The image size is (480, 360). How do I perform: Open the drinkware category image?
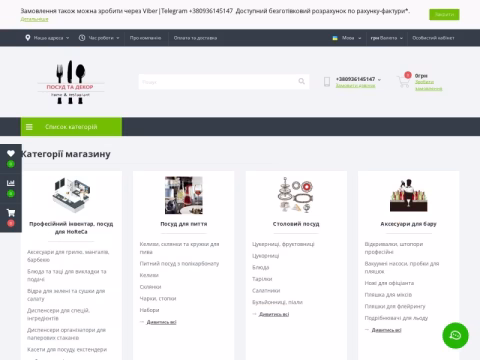coord(184,195)
